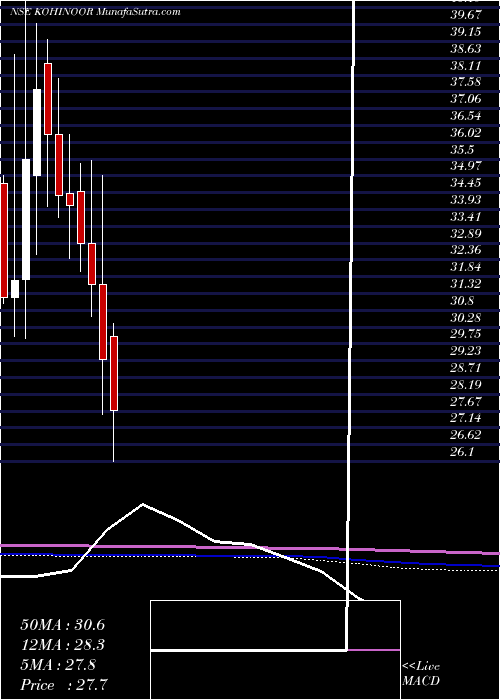Select the 27.14 price axis label
The image size is (500, 700).
click(466, 419)
